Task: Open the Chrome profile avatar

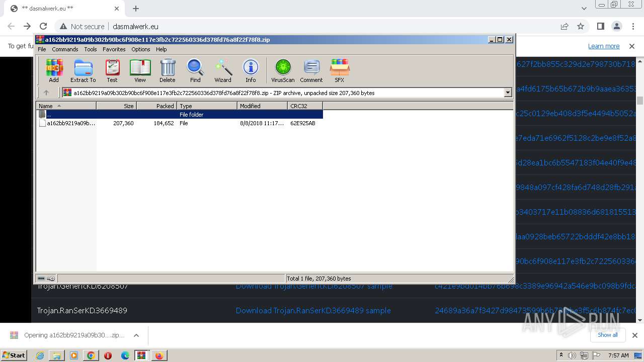Action: [x=616, y=26]
